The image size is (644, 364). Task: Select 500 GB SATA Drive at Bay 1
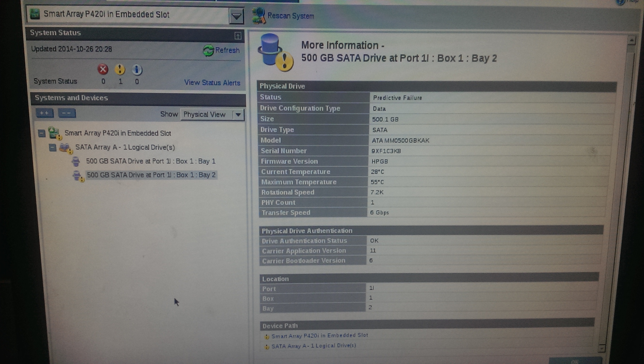(x=150, y=161)
